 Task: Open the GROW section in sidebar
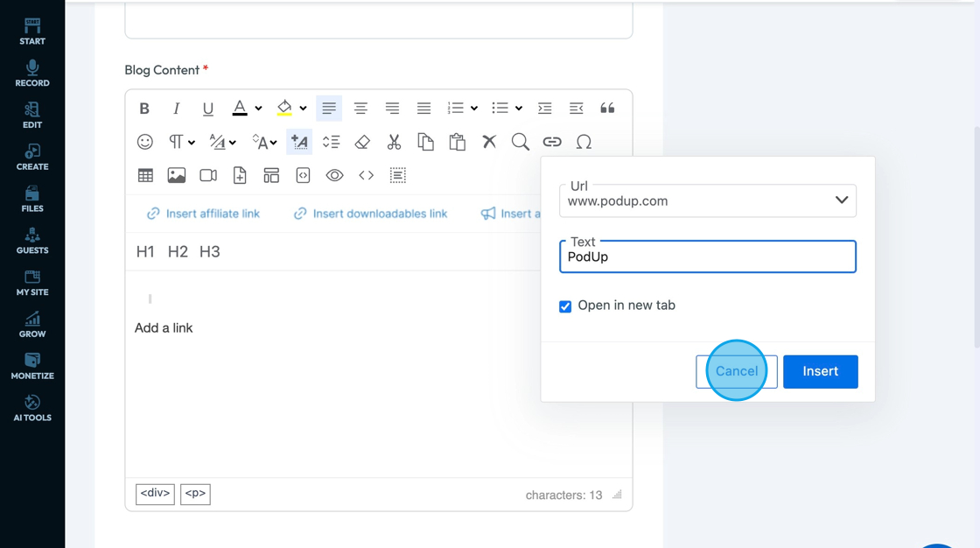tap(32, 325)
